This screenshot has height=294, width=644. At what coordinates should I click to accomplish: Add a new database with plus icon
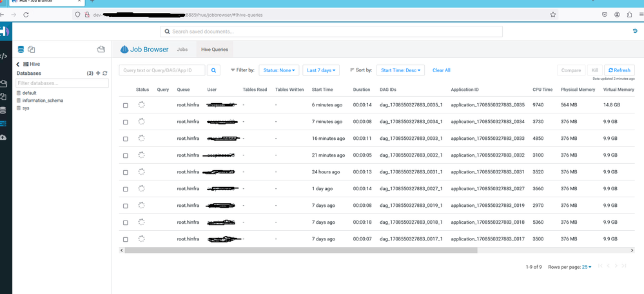98,73
